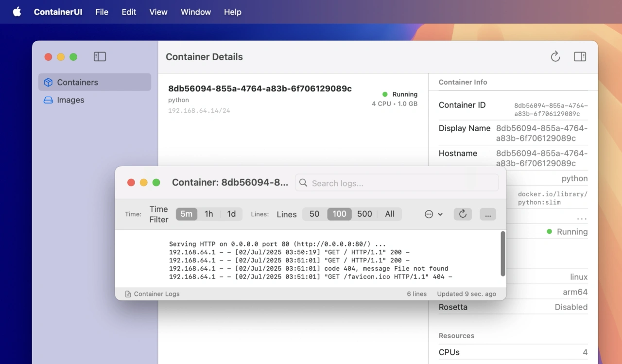Click the magnifier icon in log search
This screenshot has height=364, width=622.
[303, 183]
